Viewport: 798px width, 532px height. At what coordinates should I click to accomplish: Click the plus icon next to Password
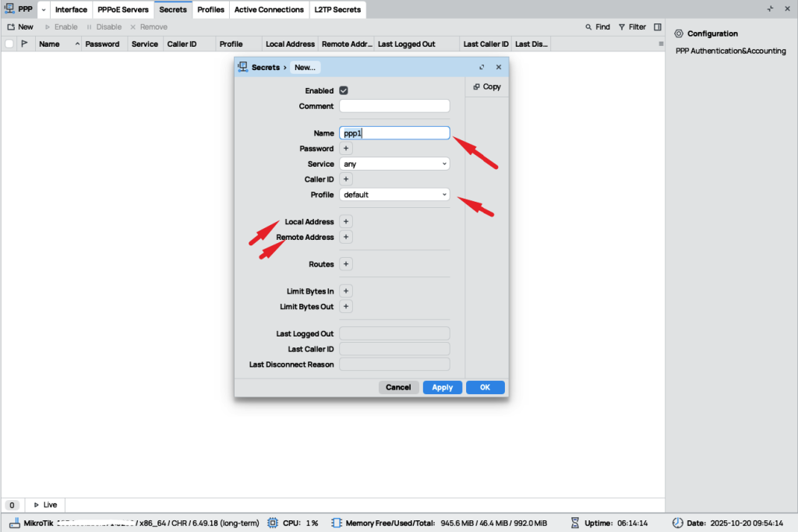point(347,149)
